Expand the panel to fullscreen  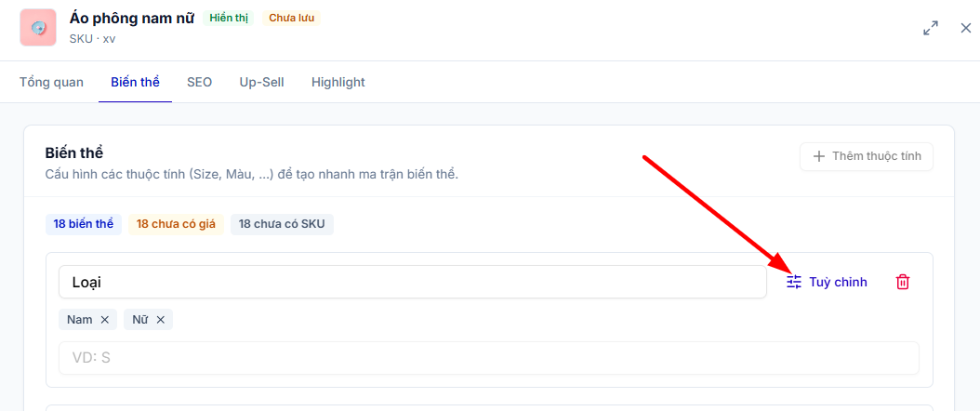click(x=931, y=28)
